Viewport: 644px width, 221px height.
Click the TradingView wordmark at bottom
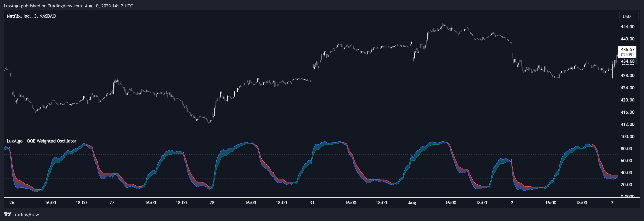pyautogui.click(x=26, y=215)
